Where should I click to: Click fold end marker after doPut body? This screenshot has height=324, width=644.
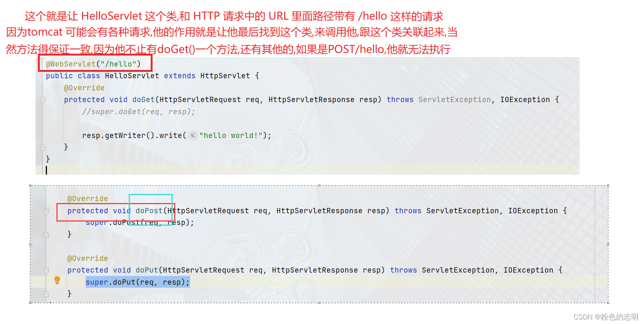[46, 294]
